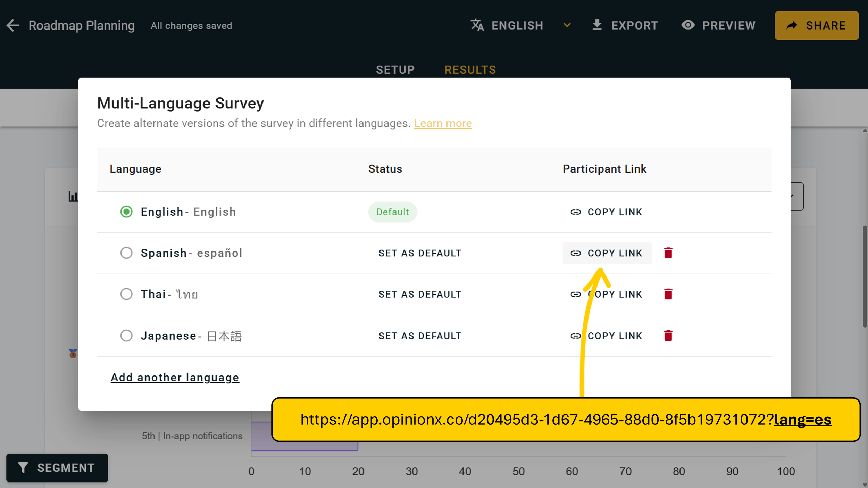Switch to the Setup tab

(x=395, y=70)
